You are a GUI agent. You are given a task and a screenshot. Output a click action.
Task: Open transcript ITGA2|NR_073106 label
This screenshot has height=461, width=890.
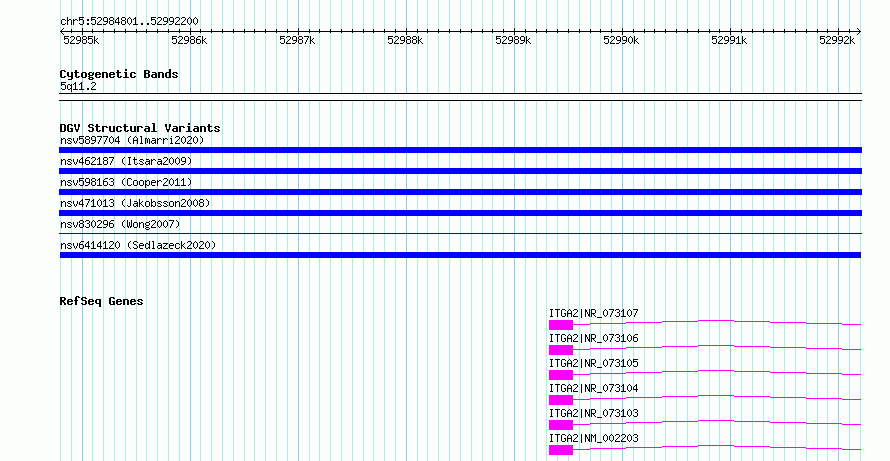point(594,338)
